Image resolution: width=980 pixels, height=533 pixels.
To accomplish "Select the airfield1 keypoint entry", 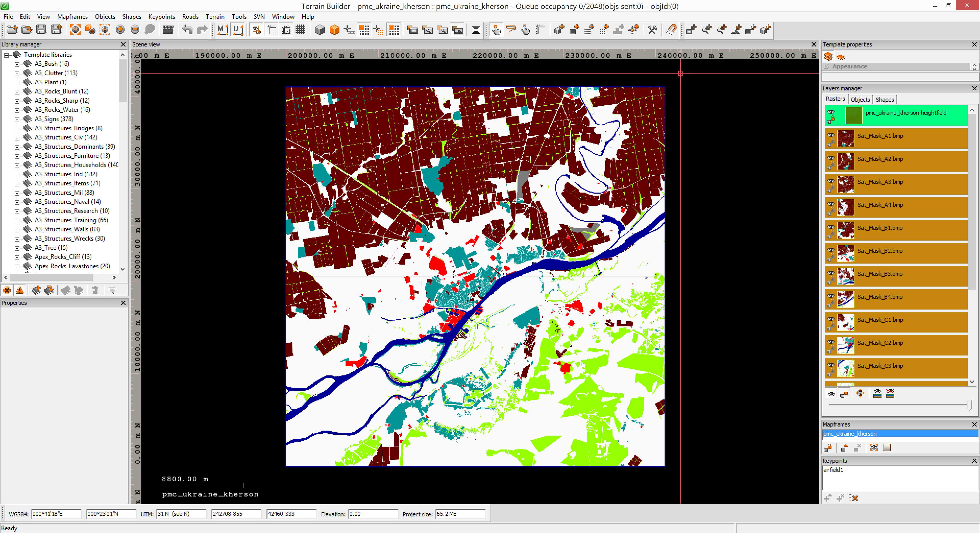I will 833,470.
